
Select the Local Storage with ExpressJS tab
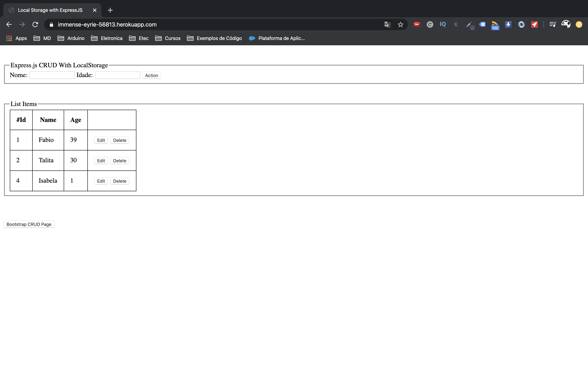[50, 10]
